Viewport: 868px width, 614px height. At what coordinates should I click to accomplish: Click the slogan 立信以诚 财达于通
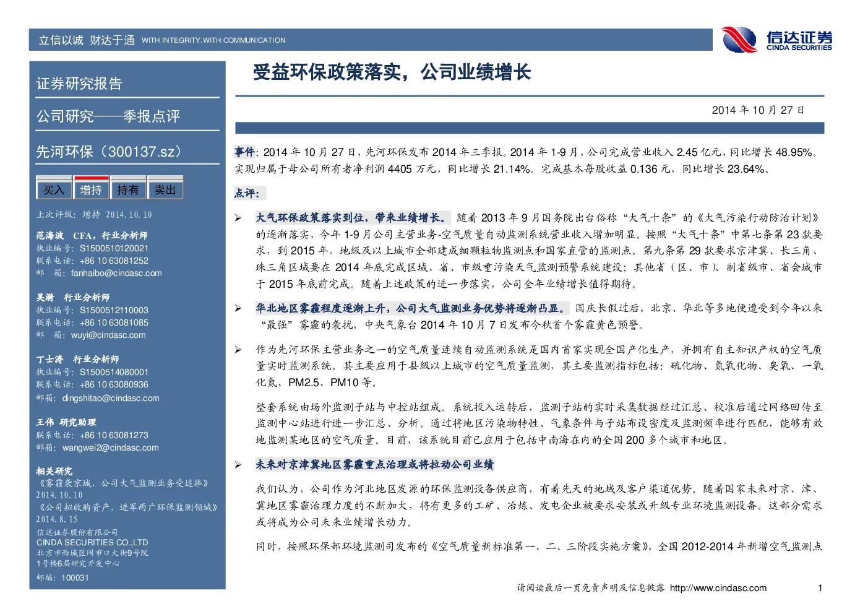click(87, 40)
